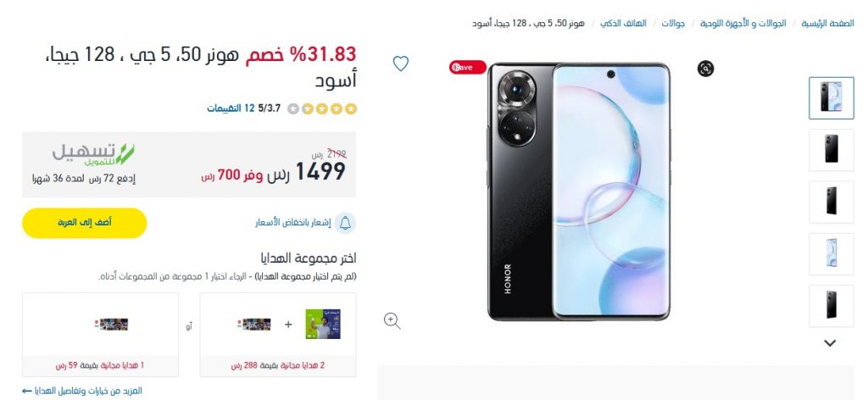
Task: Open the الهاتف الذكي breadcrumb
Action: click(x=623, y=24)
